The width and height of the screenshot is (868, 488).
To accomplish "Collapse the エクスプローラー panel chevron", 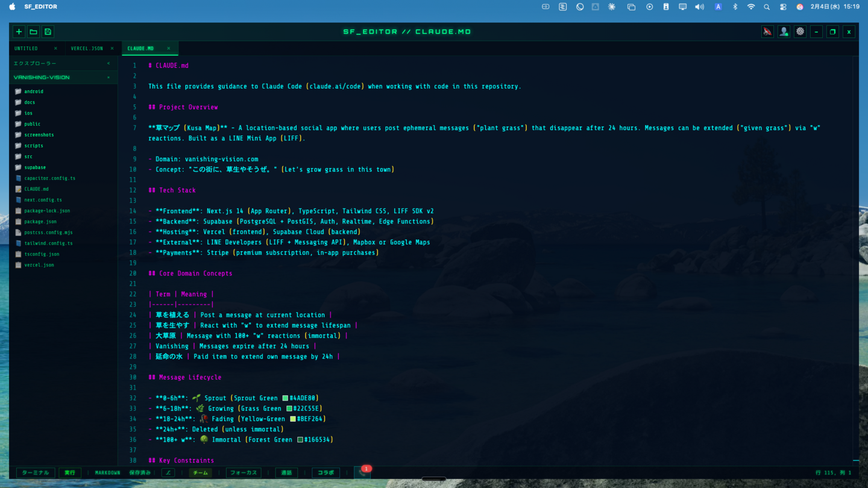I will coord(108,63).
